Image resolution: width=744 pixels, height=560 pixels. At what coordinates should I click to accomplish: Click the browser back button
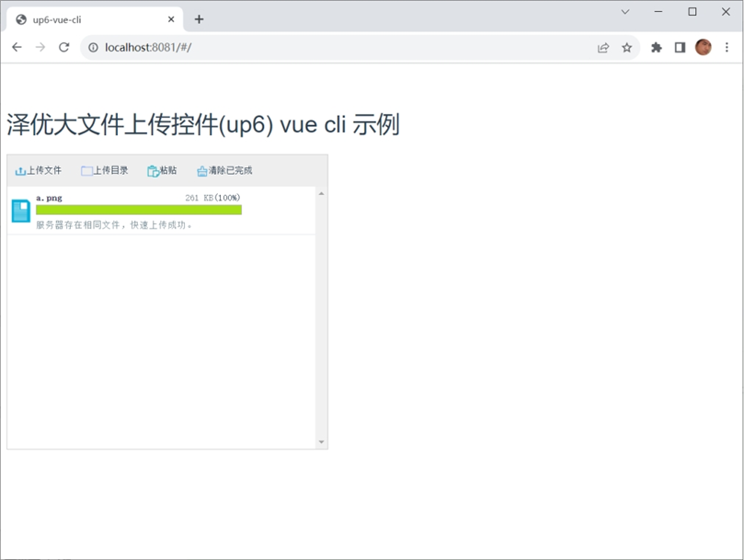click(16, 47)
